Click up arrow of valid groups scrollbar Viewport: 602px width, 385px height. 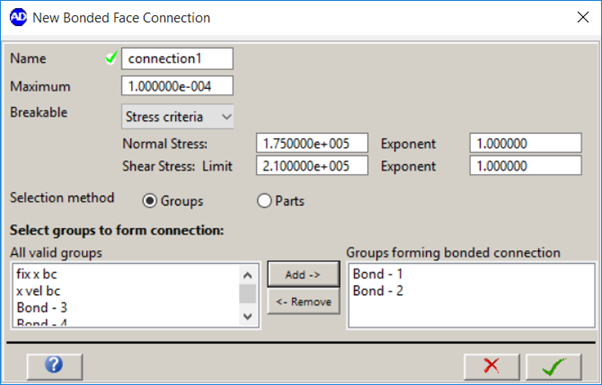[x=248, y=275]
